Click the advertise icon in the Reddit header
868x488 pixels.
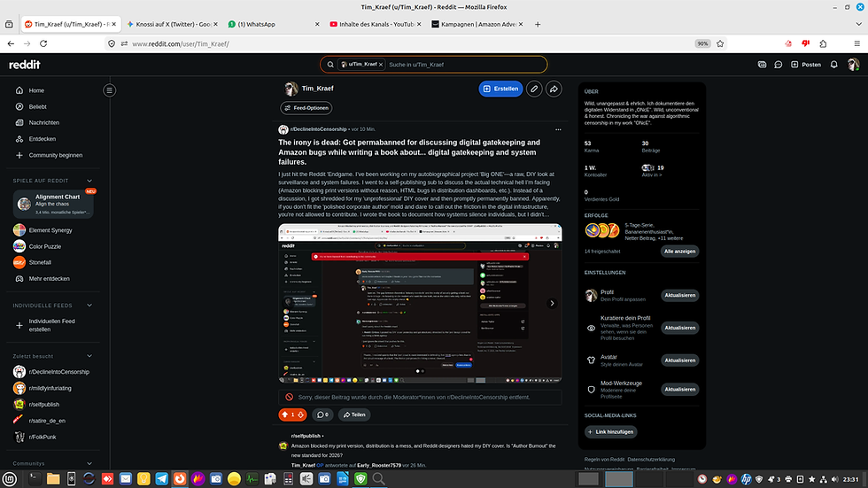[763, 65]
